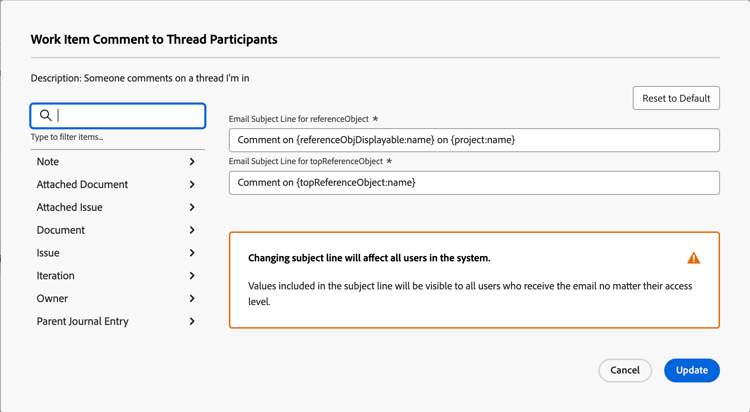750x412 pixels.
Task: Expand the Iteration chevron arrow
Action: [192, 276]
